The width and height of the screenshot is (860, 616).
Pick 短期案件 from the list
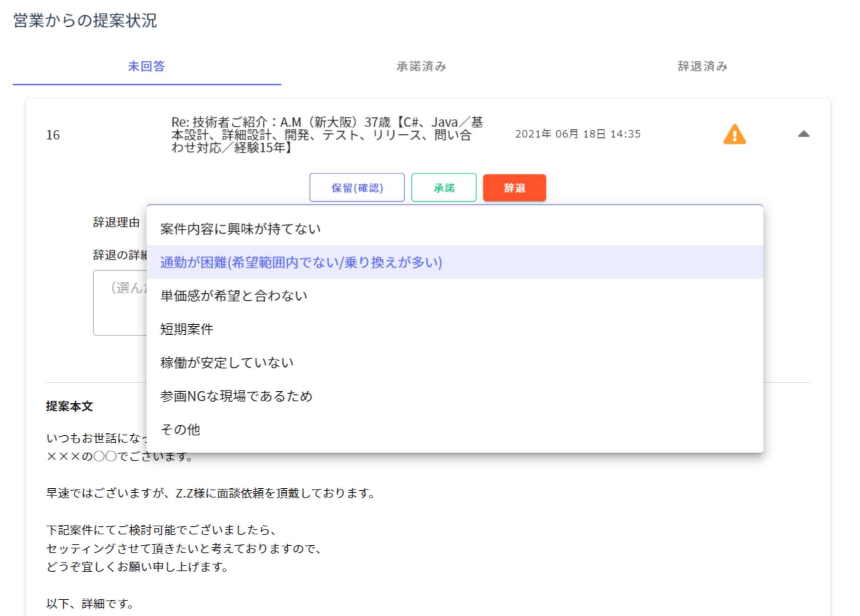coord(455,329)
